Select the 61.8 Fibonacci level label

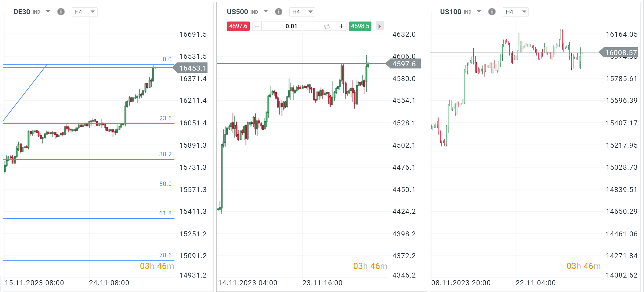[165, 213]
